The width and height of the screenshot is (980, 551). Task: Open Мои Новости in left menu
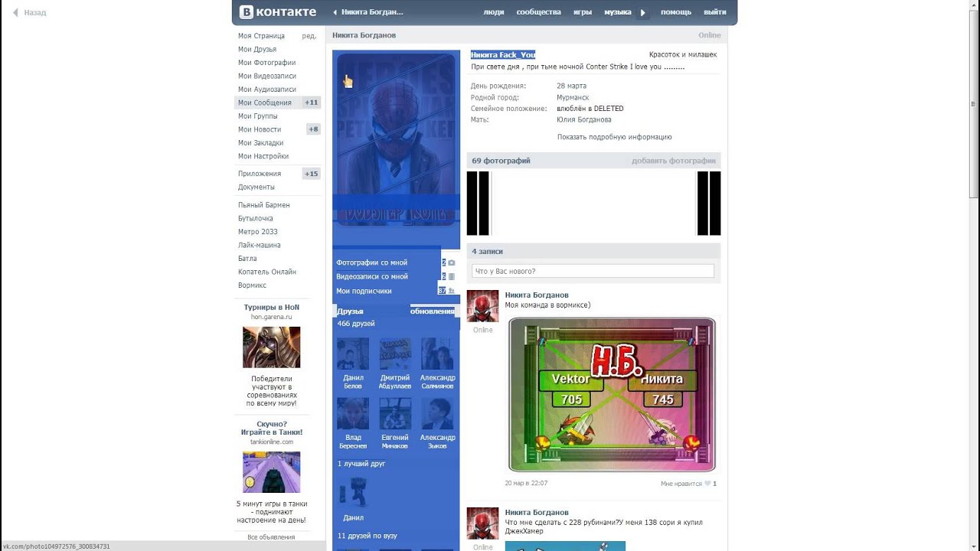click(x=260, y=129)
